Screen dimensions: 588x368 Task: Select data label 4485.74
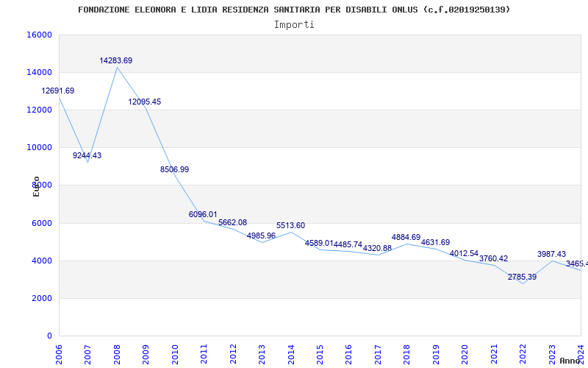348,244
